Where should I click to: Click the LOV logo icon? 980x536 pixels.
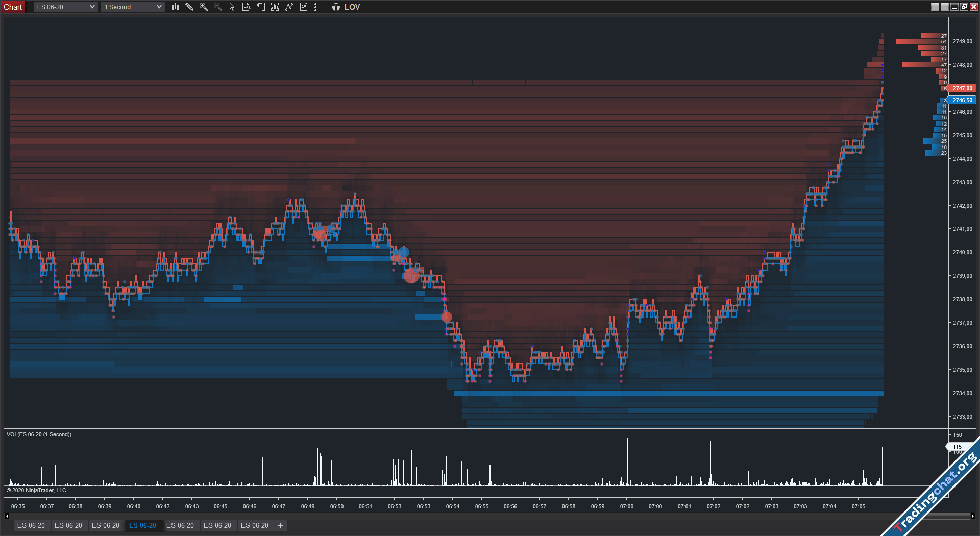tap(336, 7)
